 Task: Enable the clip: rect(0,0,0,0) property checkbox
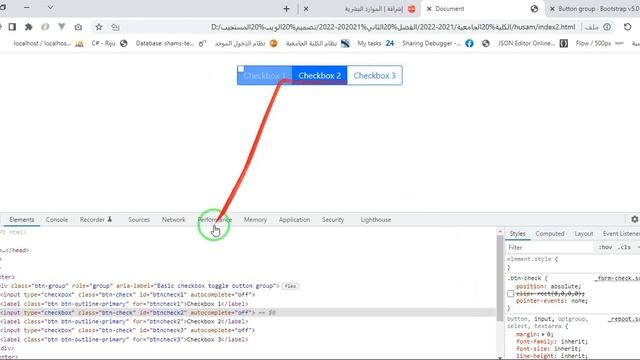pyautogui.click(x=510, y=293)
